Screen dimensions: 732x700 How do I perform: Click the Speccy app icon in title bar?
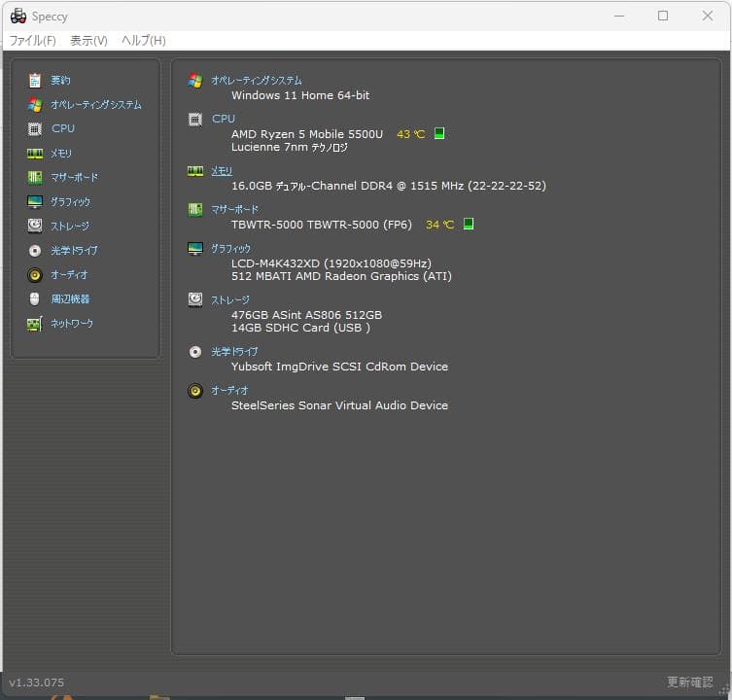[18, 17]
